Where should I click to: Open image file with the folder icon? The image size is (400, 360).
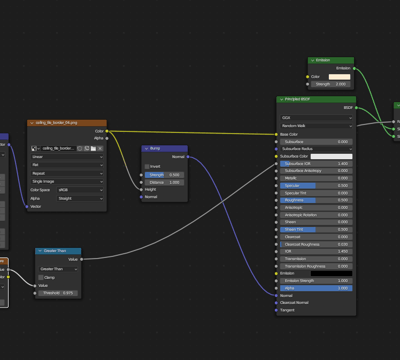click(x=93, y=148)
